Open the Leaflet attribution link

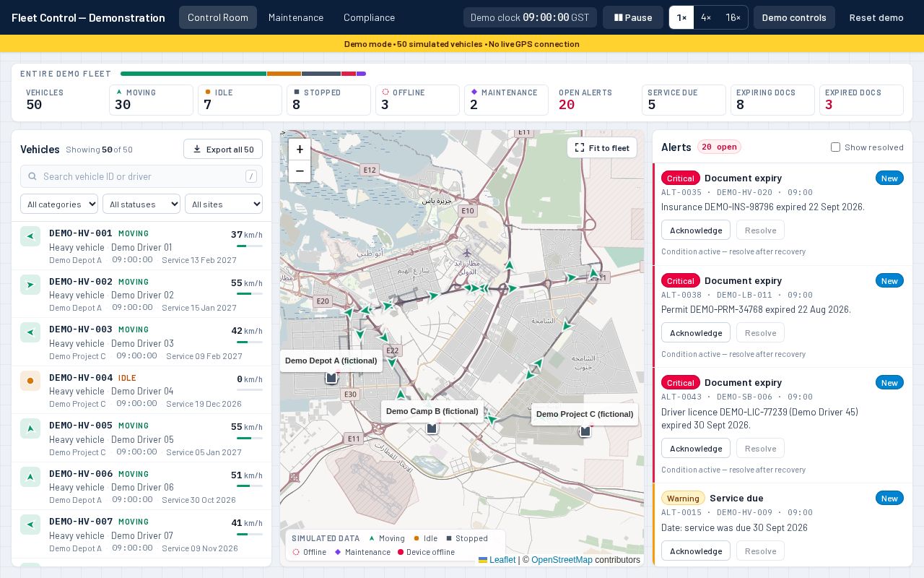point(497,560)
